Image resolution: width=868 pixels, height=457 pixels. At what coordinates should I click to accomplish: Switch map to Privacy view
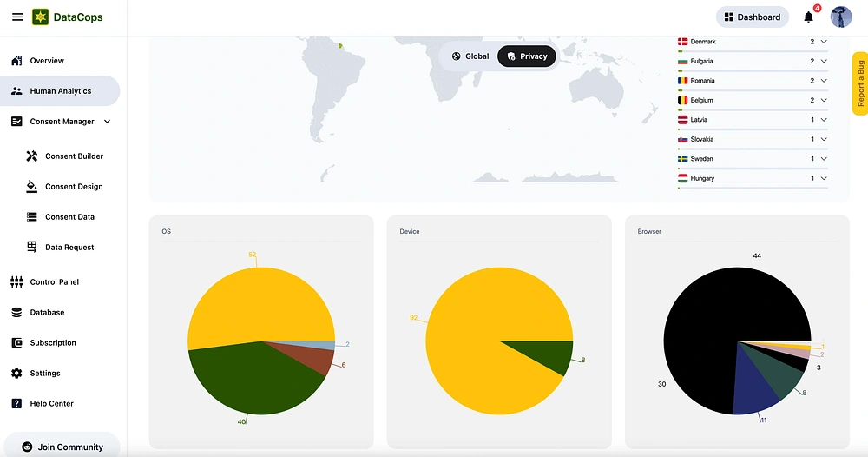(527, 56)
